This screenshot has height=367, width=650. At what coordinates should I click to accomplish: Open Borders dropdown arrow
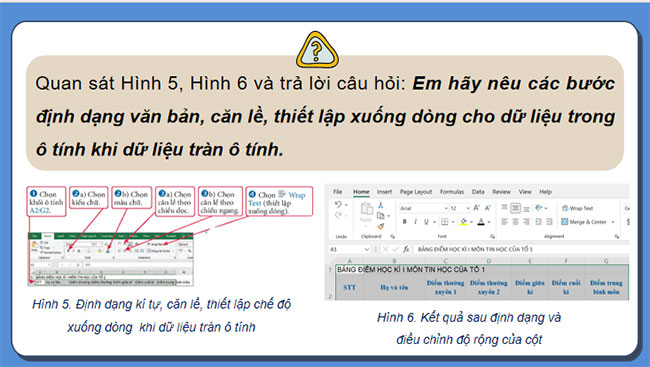[453, 222]
